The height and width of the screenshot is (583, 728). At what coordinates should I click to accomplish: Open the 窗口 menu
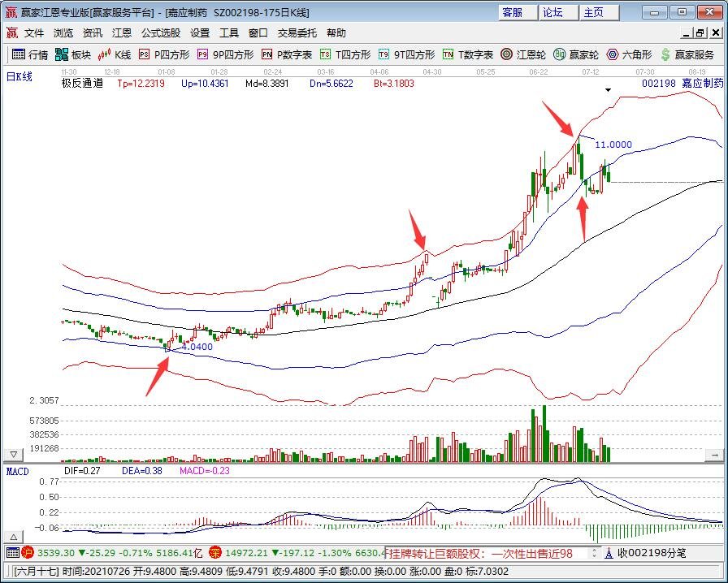coord(258,33)
